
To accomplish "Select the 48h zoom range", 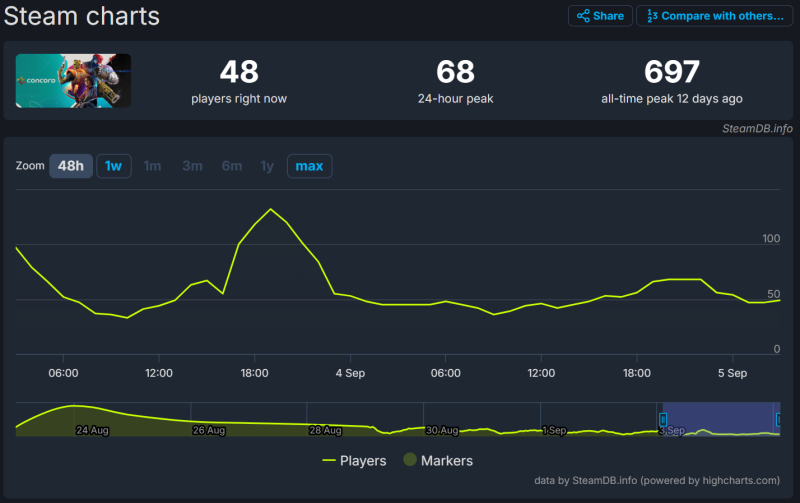I will point(70,166).
